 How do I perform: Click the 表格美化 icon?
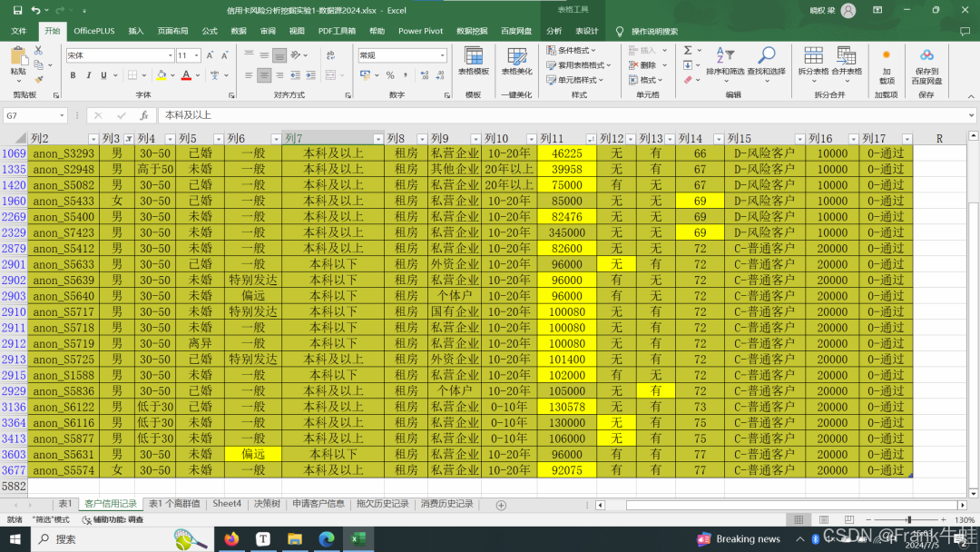517,60
